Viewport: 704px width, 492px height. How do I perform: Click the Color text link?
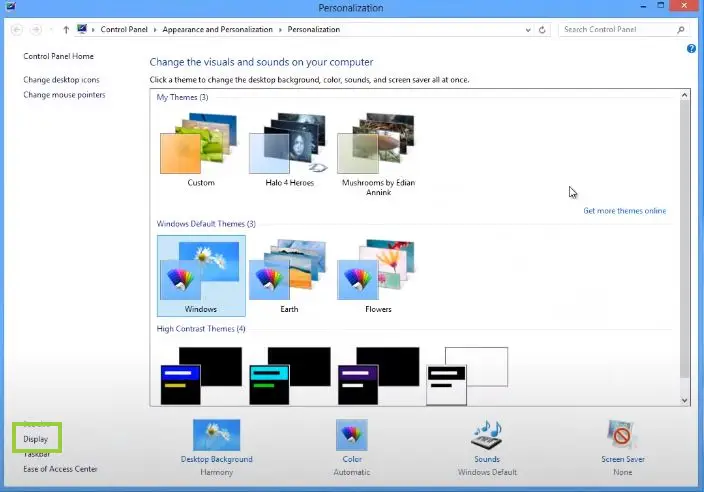click(x=352, y=459)
